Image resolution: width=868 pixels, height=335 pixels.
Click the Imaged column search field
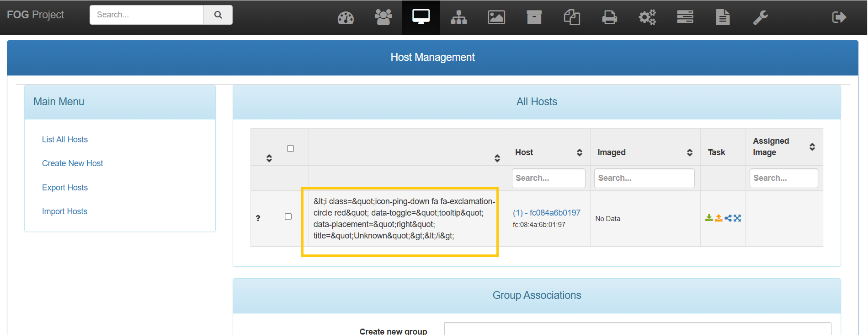pyautogui.click(x=644, y=178)
